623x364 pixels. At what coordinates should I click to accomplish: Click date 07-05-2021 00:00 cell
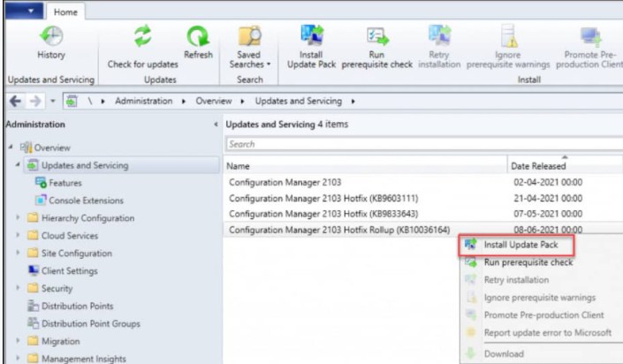pos(548,214)
